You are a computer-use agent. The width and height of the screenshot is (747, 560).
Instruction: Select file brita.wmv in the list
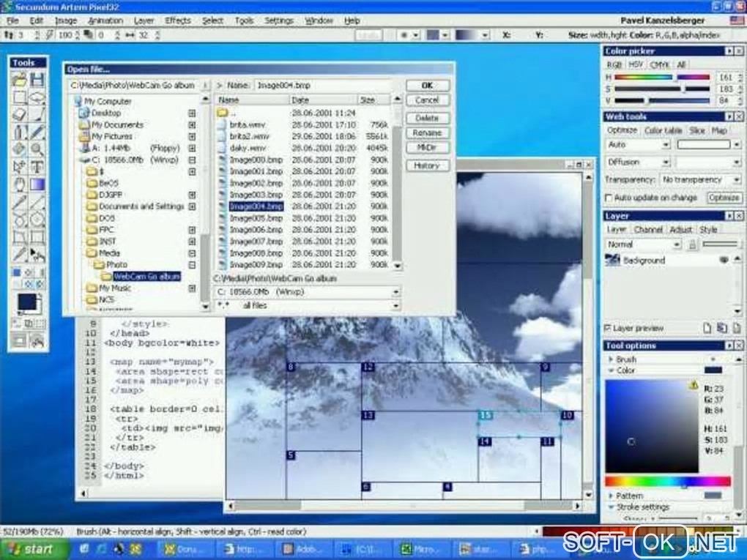click(248, 124)
